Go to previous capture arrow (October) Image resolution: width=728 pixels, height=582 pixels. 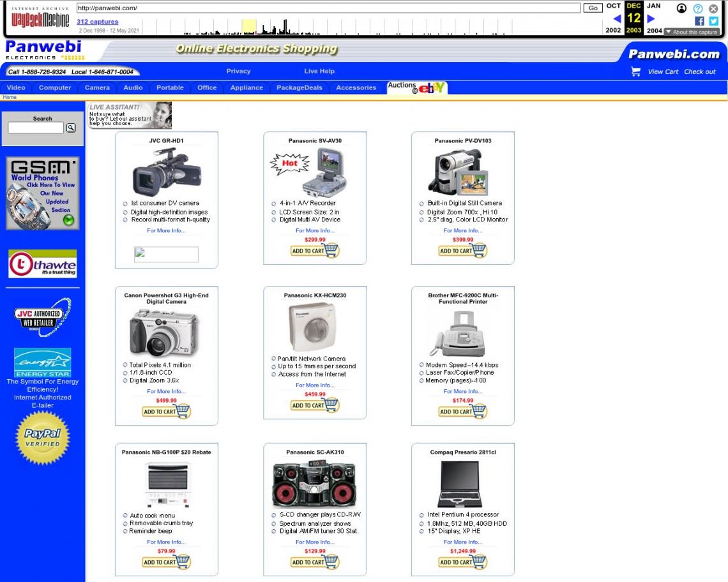click(617, 19)
